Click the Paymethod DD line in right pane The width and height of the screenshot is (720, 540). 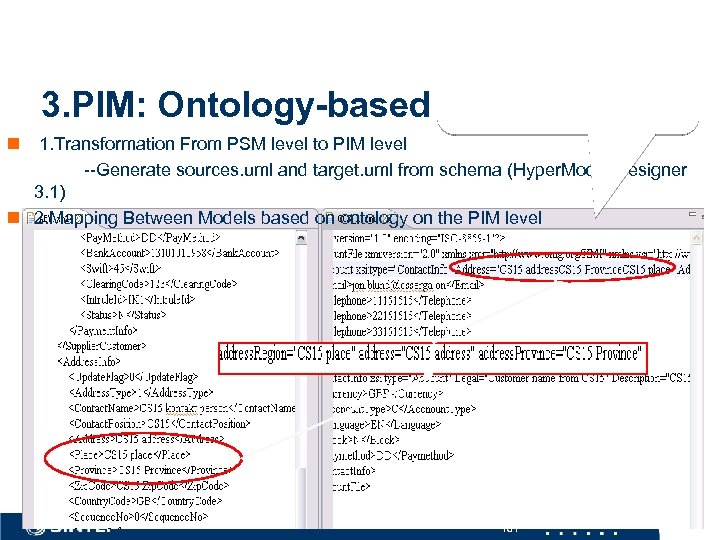(x=394, y=455)
